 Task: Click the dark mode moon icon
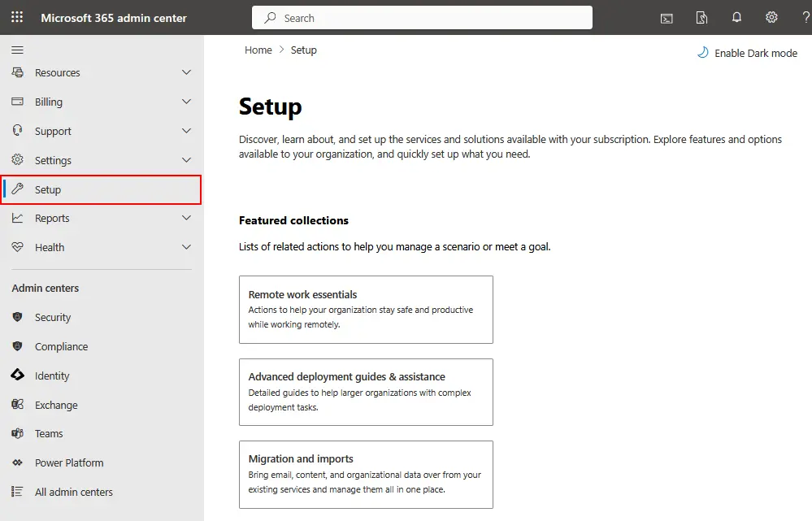coord(703,53)
